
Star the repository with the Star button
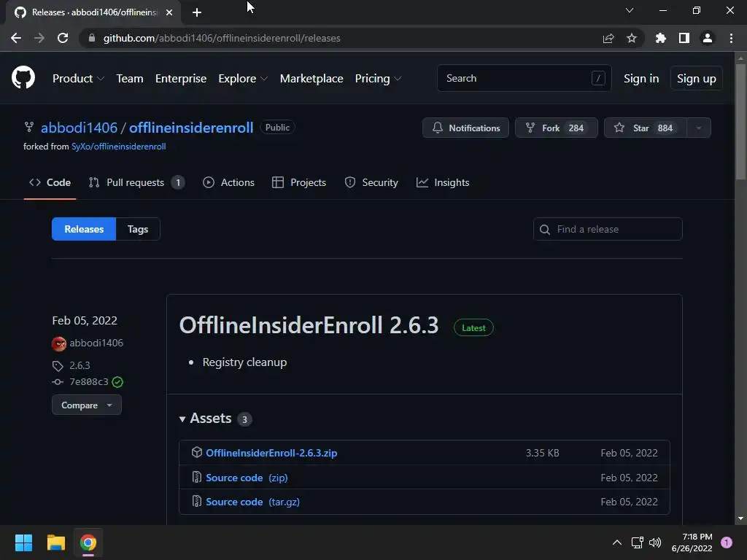646,128
